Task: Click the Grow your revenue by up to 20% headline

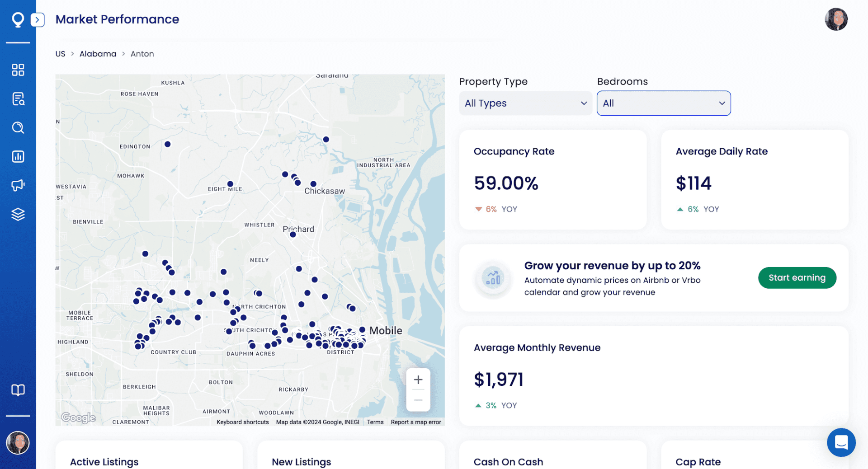Action: 612,266
